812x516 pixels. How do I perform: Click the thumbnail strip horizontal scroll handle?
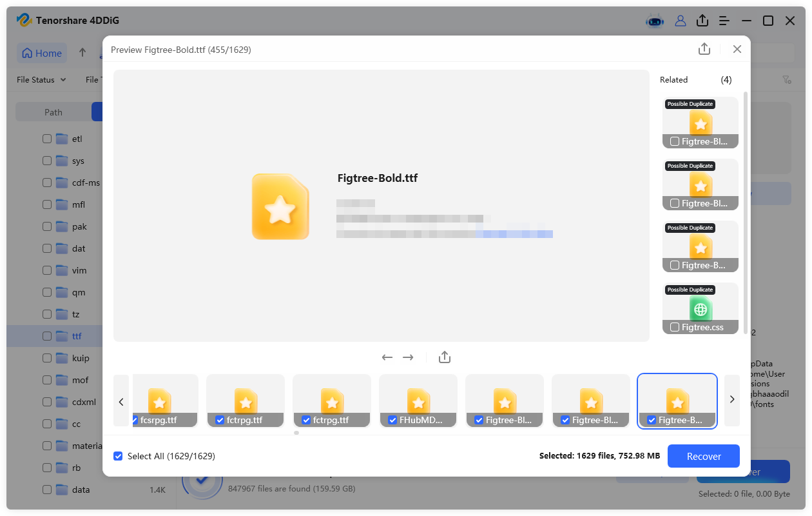[x=296, y=433]
